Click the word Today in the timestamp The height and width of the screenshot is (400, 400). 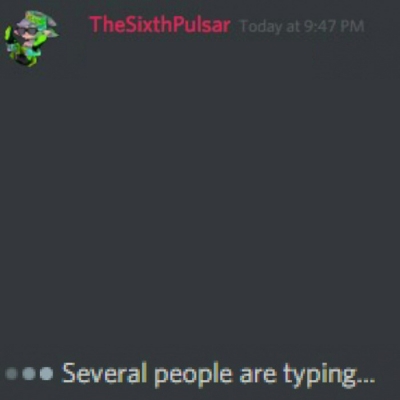click(x=261, y=27)
